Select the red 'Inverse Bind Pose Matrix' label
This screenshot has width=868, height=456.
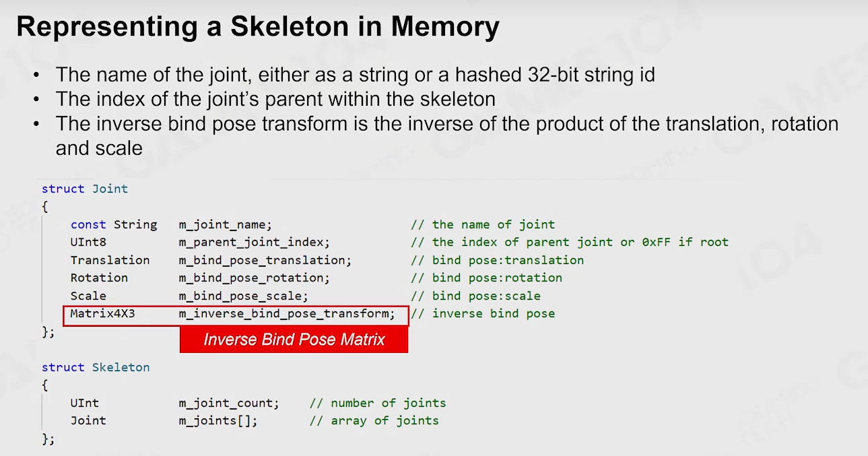pos(294,339)
